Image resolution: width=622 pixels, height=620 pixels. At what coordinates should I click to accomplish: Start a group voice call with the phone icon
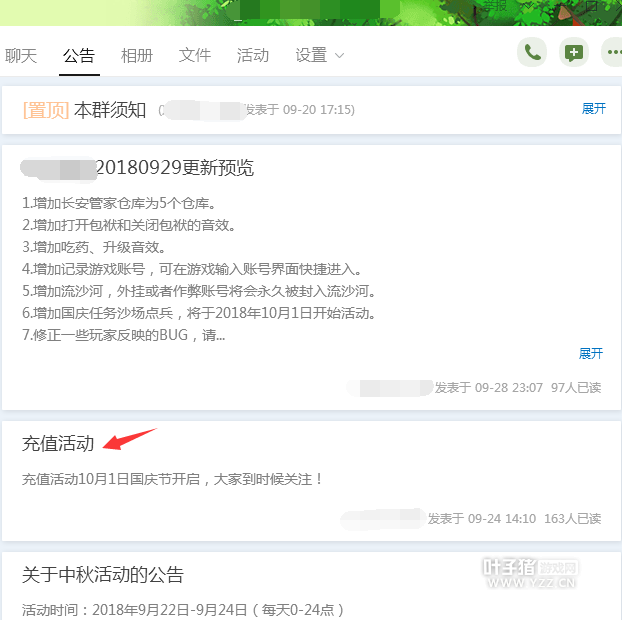[x=532, y=52]
